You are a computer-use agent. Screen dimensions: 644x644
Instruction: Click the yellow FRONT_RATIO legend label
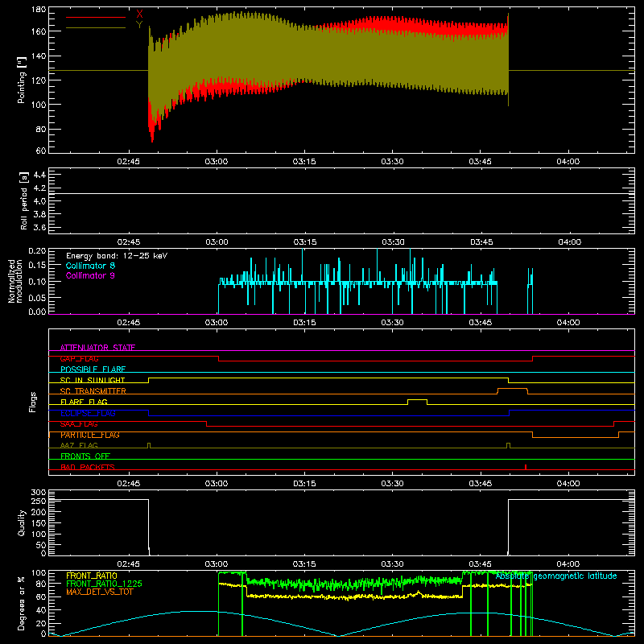click(92, 576)
